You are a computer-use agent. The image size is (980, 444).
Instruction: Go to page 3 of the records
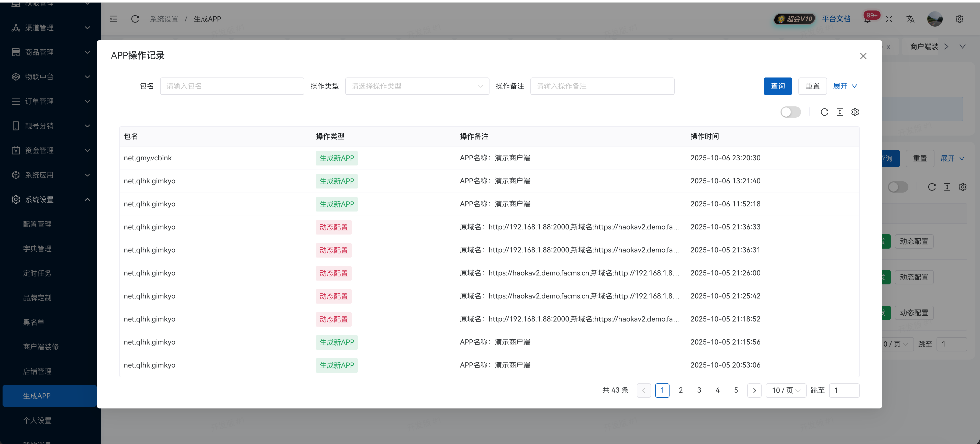tap(699, 390)
